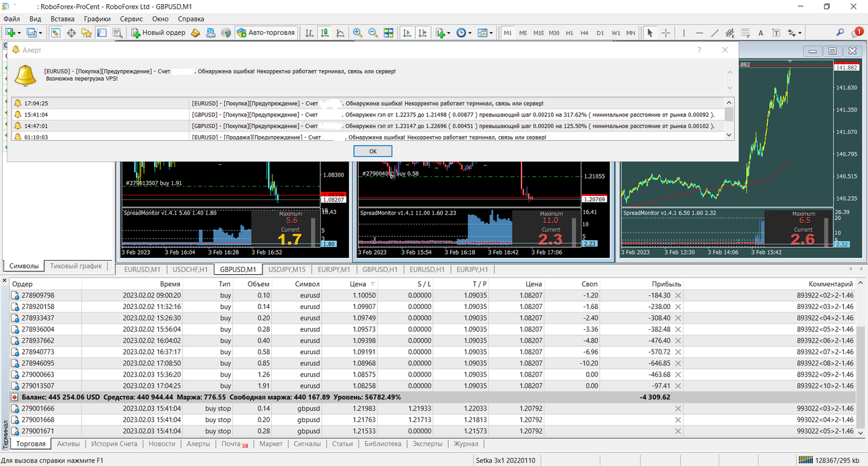This screenshot has width=868, height=466.
Task: Switch to the История Счета tab
Action: click(114, 444)
